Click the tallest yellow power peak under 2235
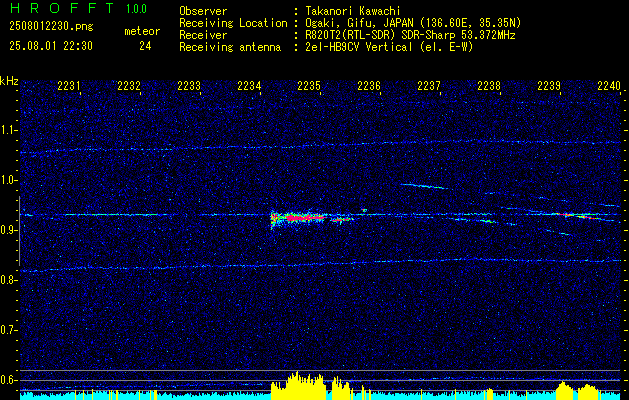The image size is (629, 400). pyautogui.click(x=297, y=385)
